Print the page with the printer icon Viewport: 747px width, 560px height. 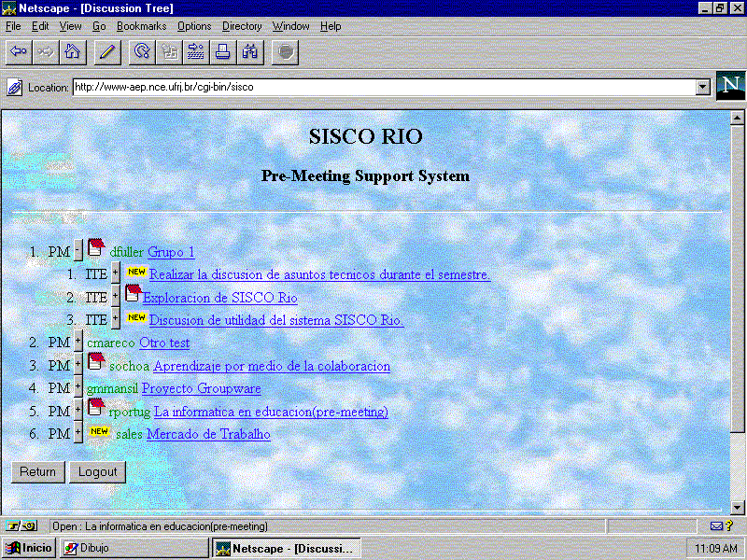point(223,52)
